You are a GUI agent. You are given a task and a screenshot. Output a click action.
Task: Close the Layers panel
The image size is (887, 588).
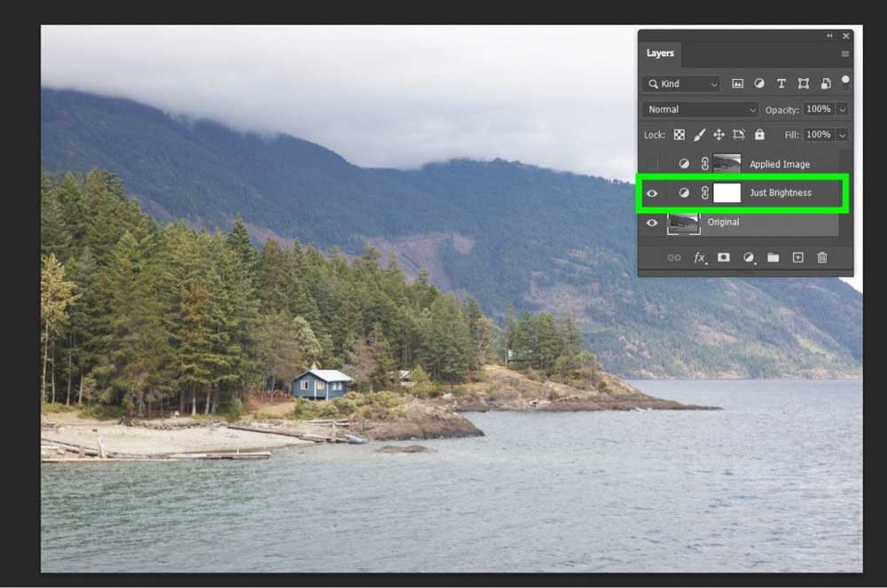845,35
